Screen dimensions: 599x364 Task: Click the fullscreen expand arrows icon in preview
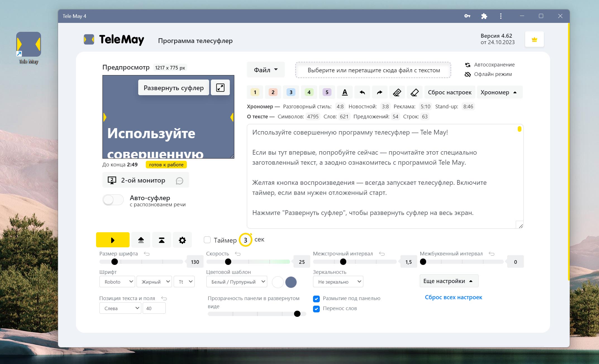pos(220,88)
